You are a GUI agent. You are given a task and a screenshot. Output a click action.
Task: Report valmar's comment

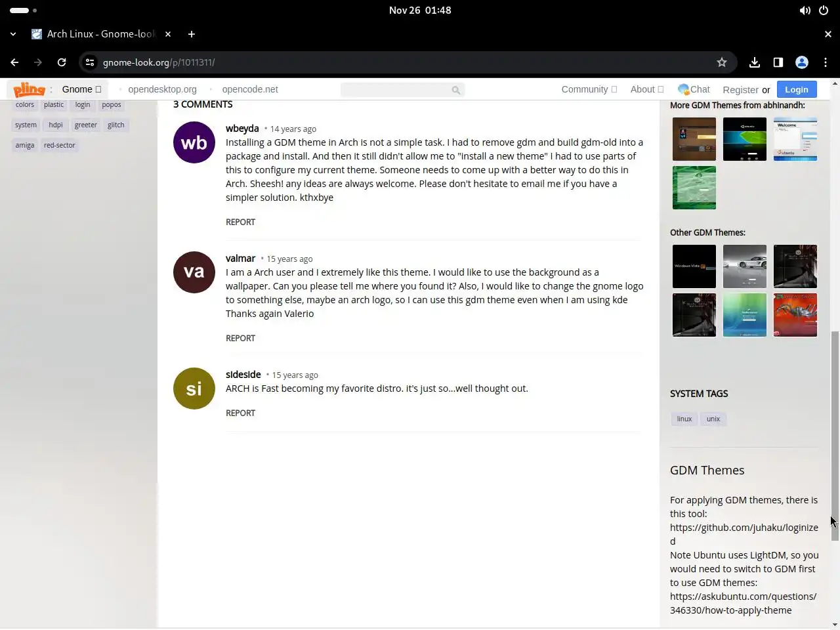point(240,338)
